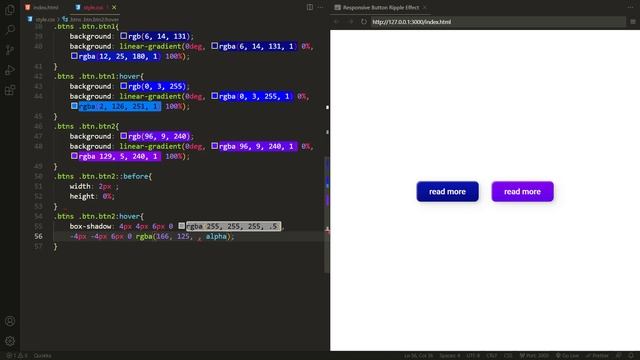Open the Run and Debug view

pyautogui.click(x=10, y=70)
